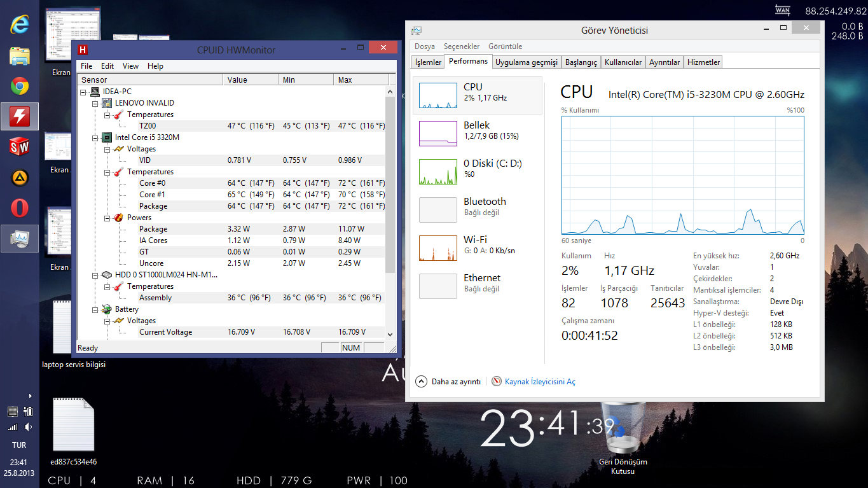
Task: Collapse the IDEA-PC tree node
Action: pyautogui.click(x=84, y=92)
